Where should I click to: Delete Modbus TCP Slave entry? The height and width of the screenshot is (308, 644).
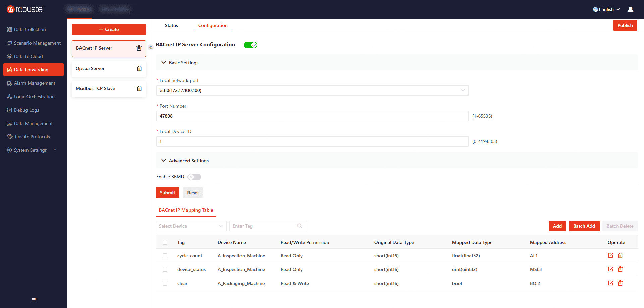[x=139, y=88]
